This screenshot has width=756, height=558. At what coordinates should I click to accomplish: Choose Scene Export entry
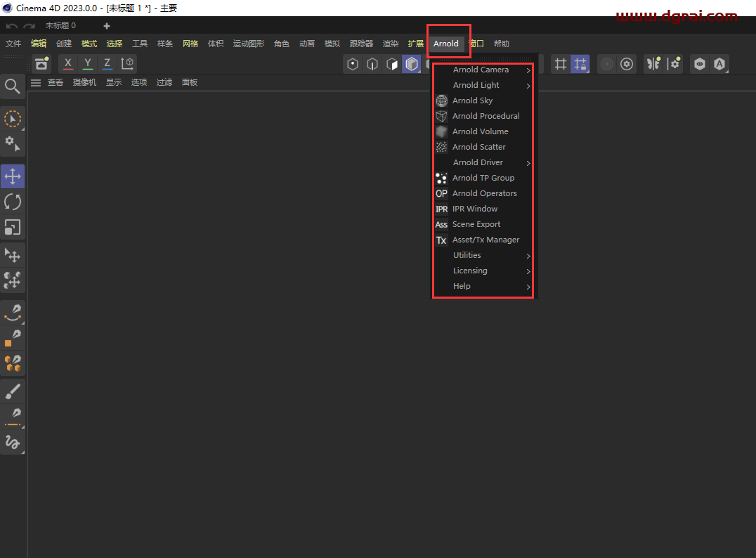(x=483, y=224)
